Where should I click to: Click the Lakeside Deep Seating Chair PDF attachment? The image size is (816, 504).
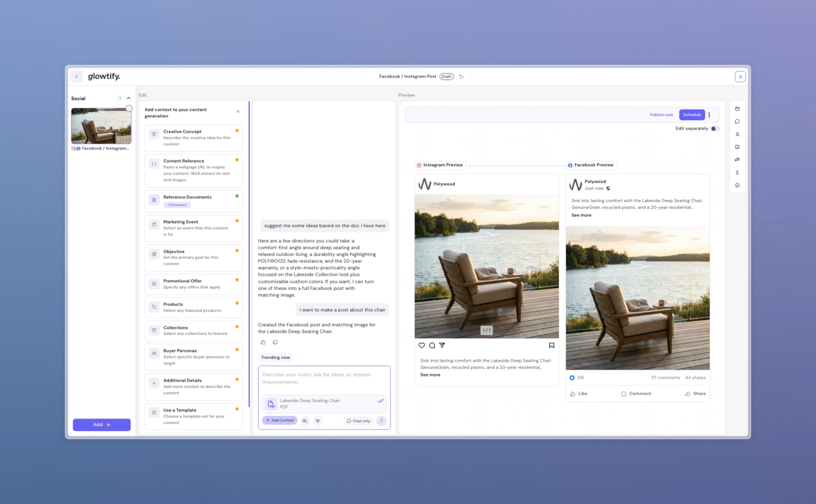point(324,404)
